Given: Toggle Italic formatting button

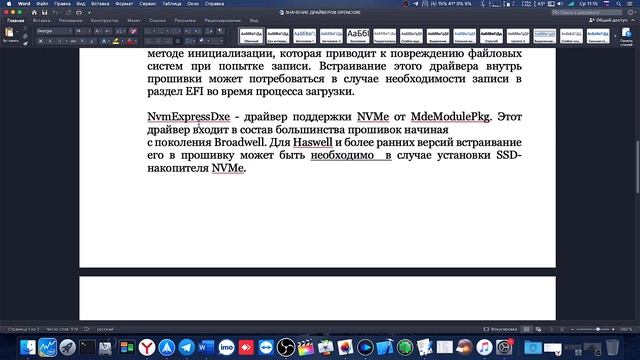Looking at the screenshot, I should (50, 41).
